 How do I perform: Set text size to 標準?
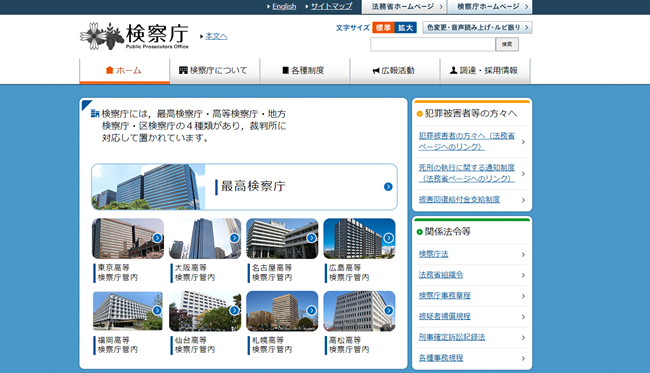coord(383,27)
